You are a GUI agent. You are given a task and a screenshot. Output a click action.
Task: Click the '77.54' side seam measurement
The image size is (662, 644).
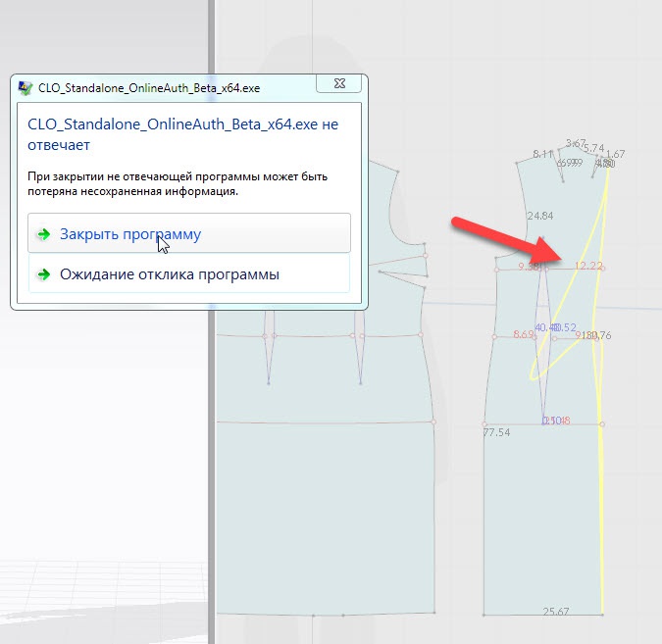496,432
